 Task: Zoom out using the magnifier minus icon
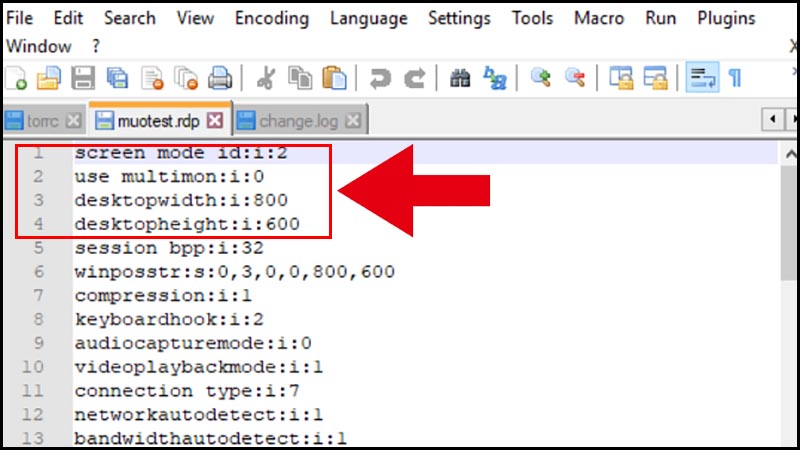[575, 78]
